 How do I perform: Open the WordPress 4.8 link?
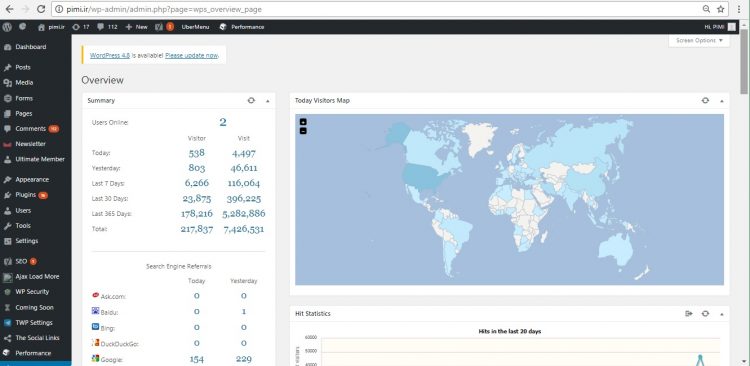pyautogui.click(x=110, y=55)
